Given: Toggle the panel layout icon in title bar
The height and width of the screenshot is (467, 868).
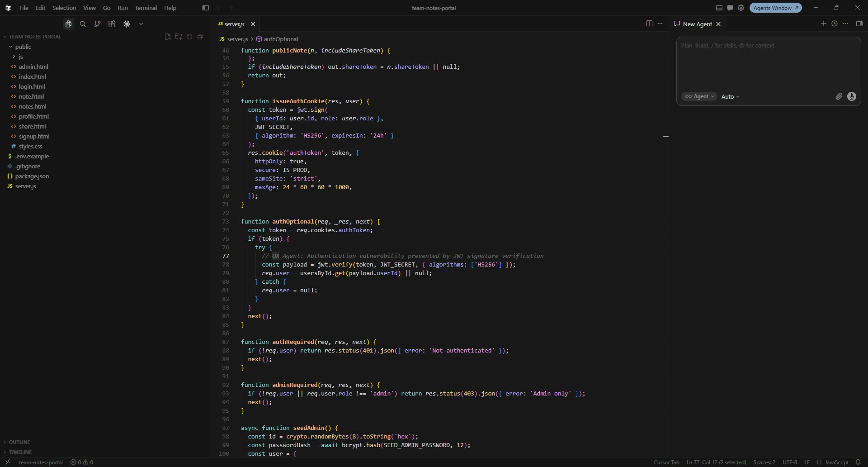Looking at the screenshot, I should tap(719, 8).
